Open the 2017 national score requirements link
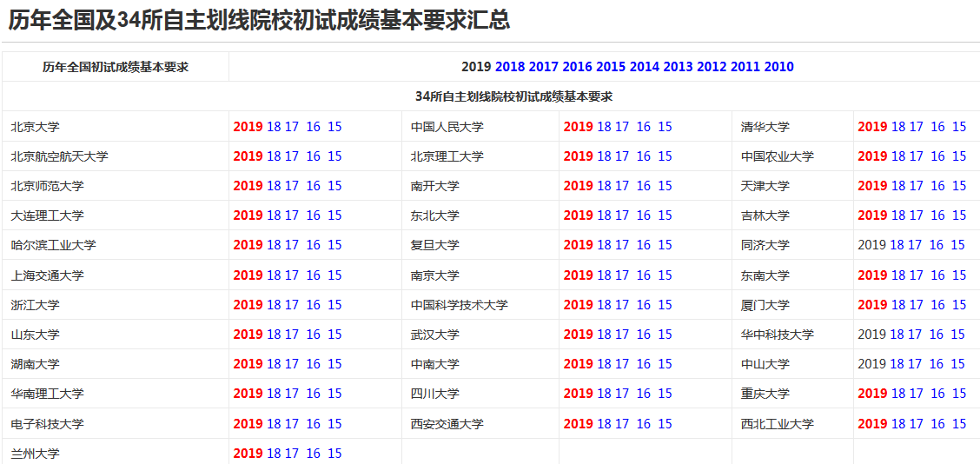The width and height of the screenshot is (980, 464). click(x=543, y=67)
